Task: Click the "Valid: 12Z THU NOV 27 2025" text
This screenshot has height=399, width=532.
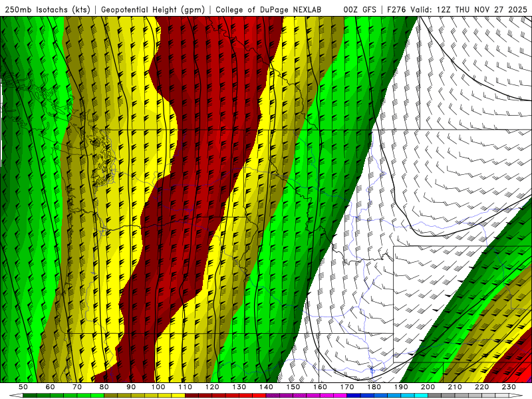Action: pos(469,10)
